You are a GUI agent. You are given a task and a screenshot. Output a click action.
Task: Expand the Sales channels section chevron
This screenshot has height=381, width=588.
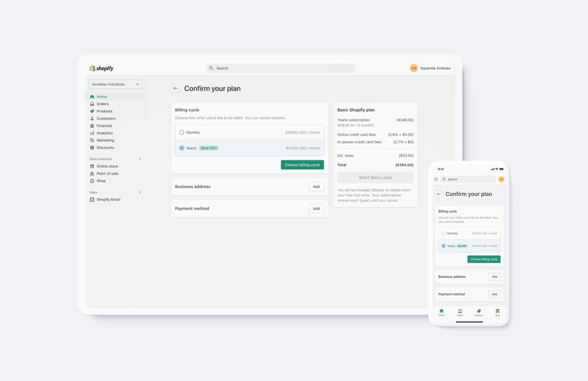tap(140, 159)
